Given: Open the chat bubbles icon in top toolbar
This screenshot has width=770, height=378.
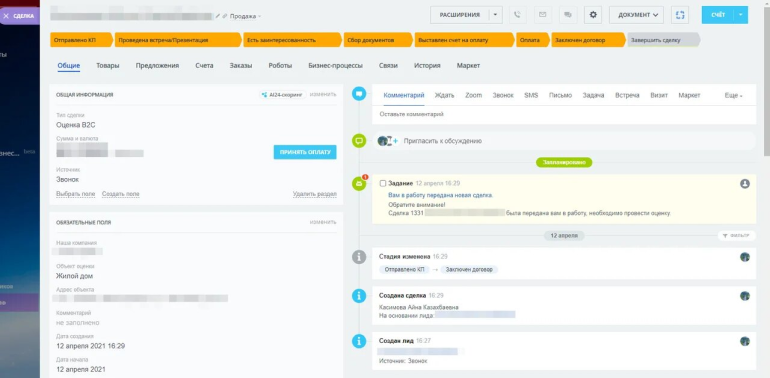Looking at the screenshot, I should click(568, 15).
